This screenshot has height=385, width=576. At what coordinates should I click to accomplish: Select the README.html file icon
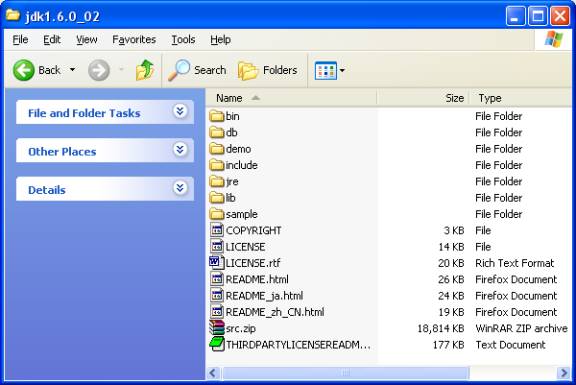217,279
